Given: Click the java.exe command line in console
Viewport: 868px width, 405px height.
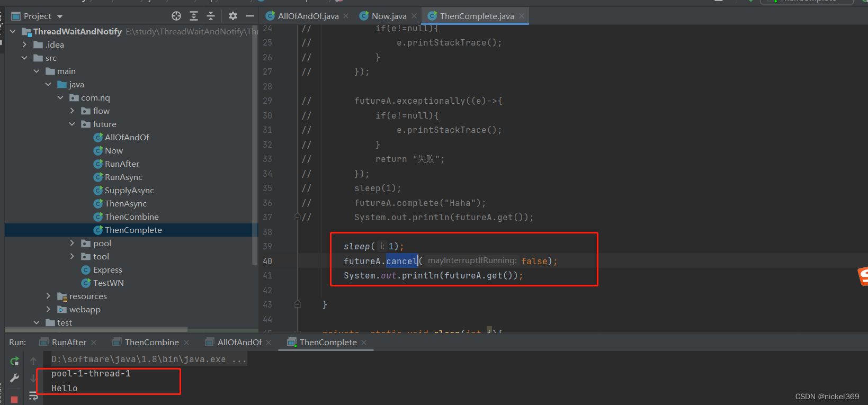Looking at the screenshot, I should point(149,359).
